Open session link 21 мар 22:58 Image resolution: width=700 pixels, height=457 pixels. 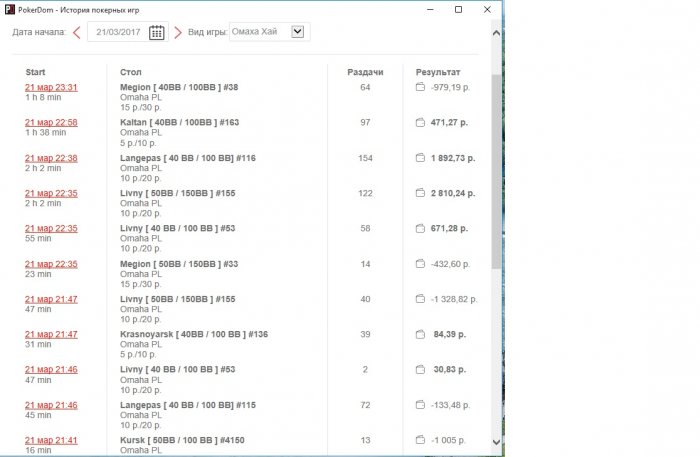[51, 123]
